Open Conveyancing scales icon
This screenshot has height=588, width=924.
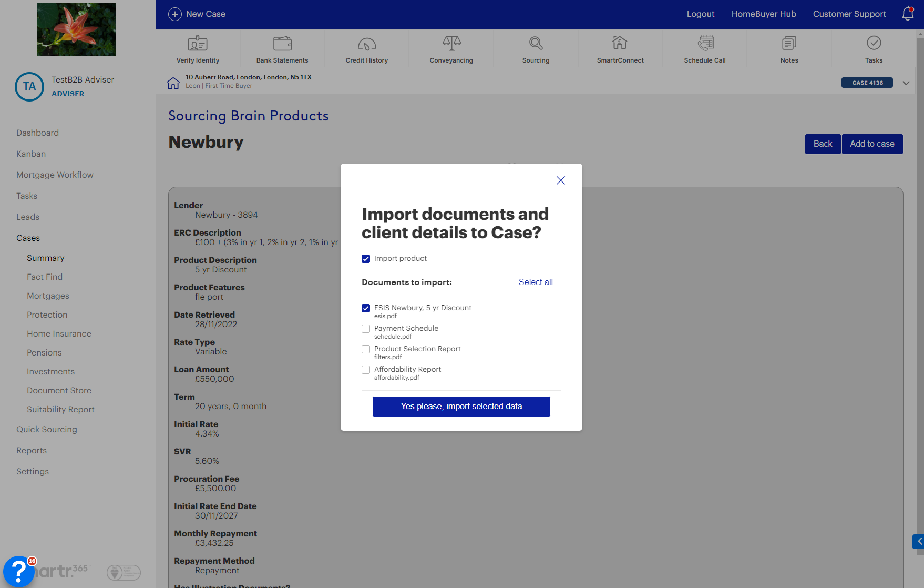coord(451,43)
